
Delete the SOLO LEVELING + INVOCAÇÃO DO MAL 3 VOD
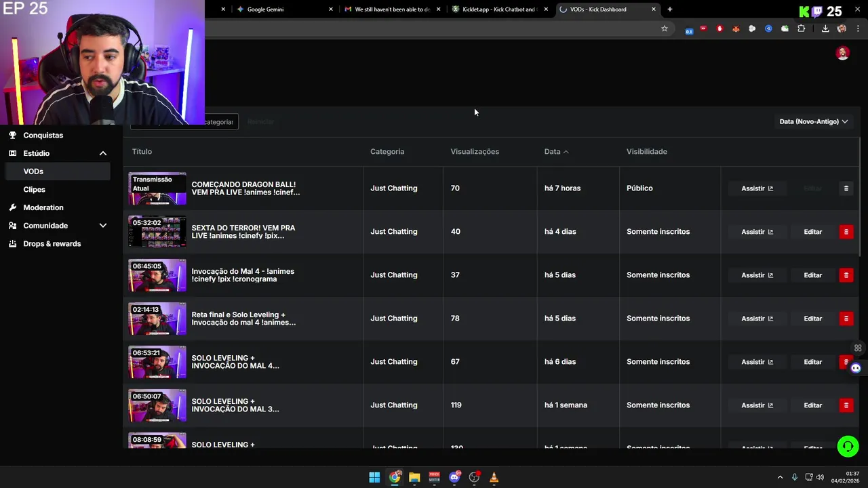(846, 405)
